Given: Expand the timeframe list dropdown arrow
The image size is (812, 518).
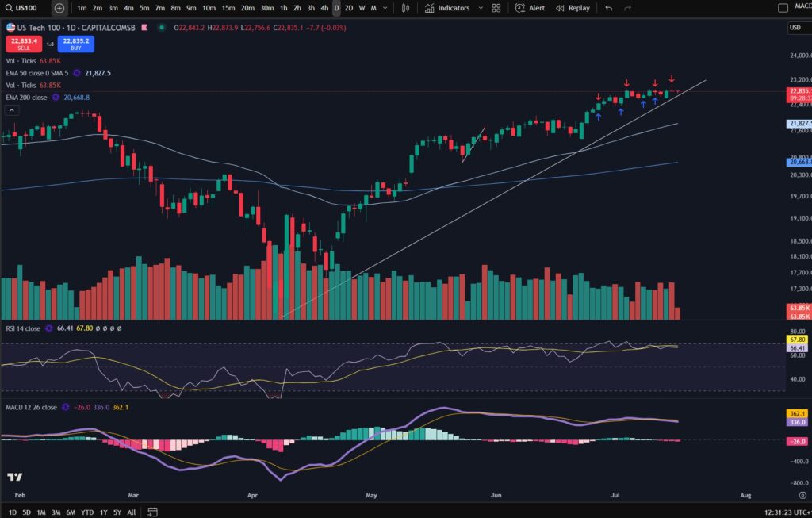Looking at the screenshot, I should [x=385, y=8].
